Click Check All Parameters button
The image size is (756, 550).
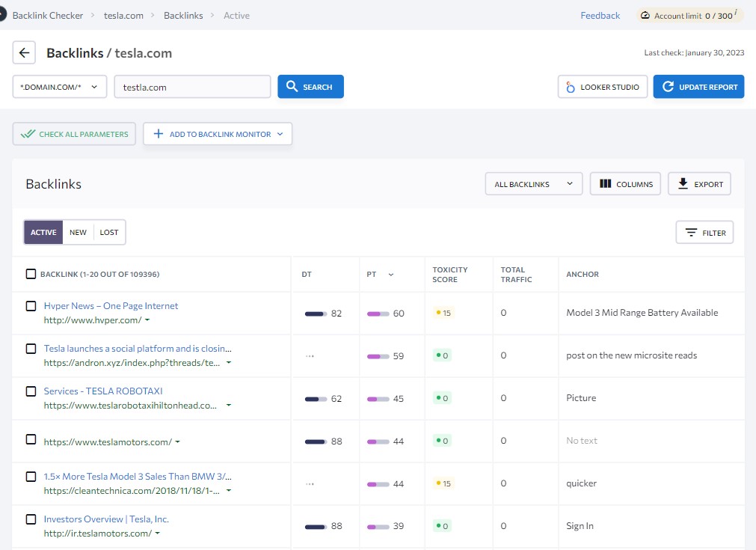click(x=74, y=134)
